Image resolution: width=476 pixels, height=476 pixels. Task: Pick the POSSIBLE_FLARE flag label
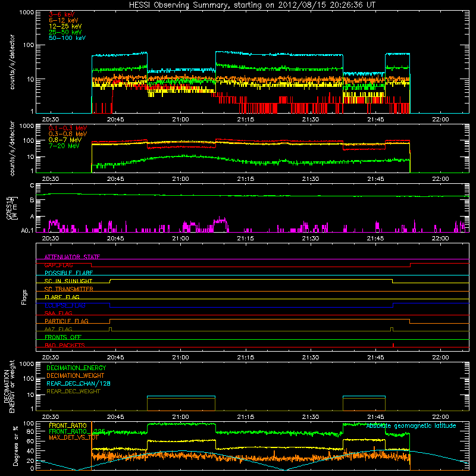68,273
